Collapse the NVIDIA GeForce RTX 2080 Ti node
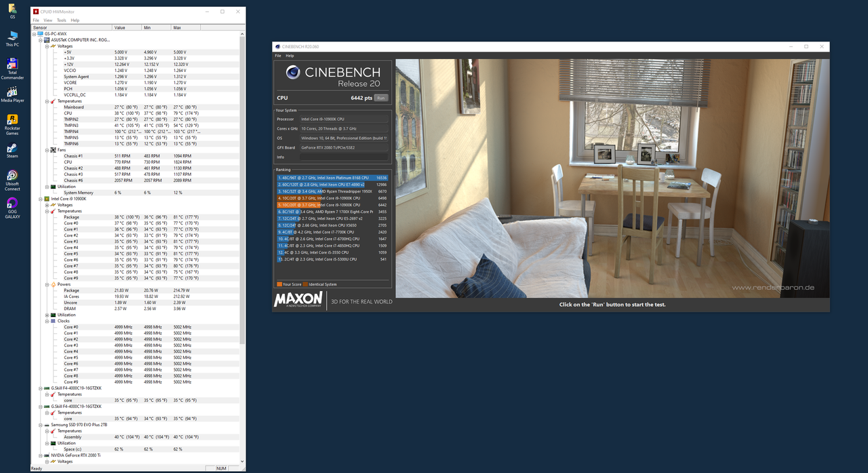This screenshot has width=868, height=473. pyautogui.click(x=40, y=455)
